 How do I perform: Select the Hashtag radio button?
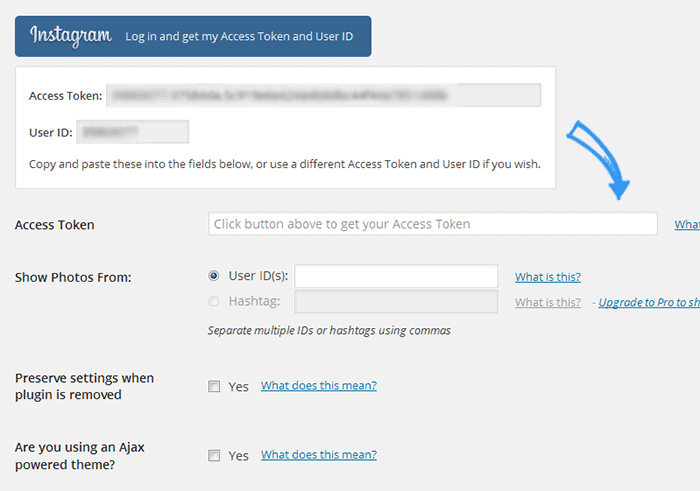click(x=214, y=301)
